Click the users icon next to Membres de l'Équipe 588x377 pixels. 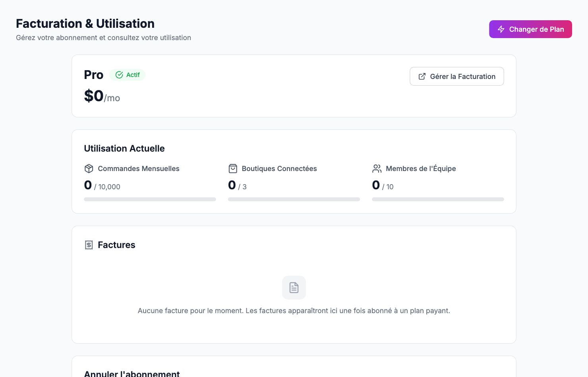point(377,169)
